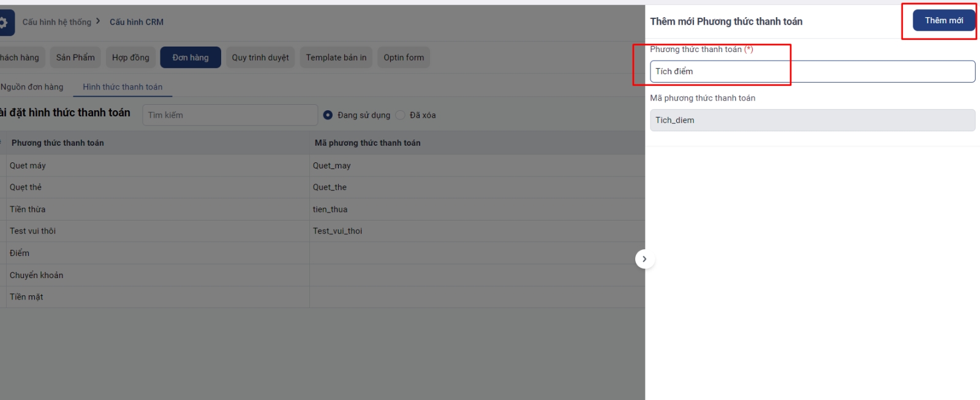The height and width of the screenshot is (400, 980).
Task: Click the settings gear icon
Action: tap(4, 23)
